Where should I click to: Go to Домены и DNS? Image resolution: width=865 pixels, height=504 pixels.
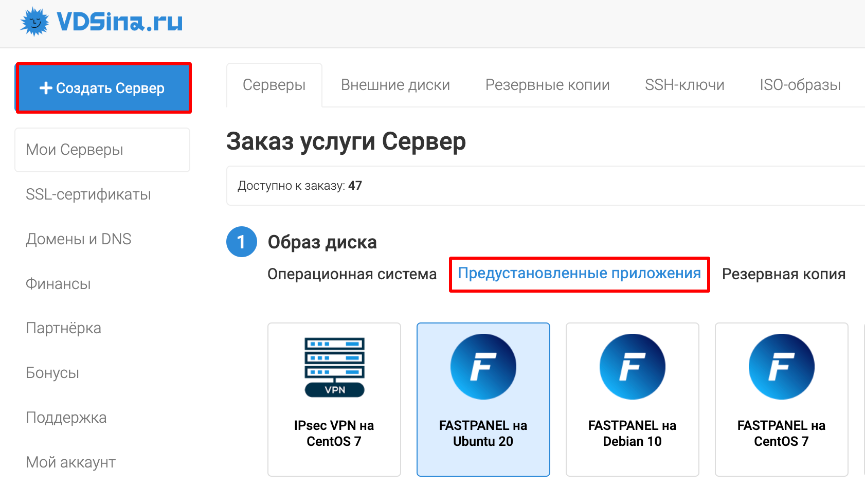pos(79,239)
